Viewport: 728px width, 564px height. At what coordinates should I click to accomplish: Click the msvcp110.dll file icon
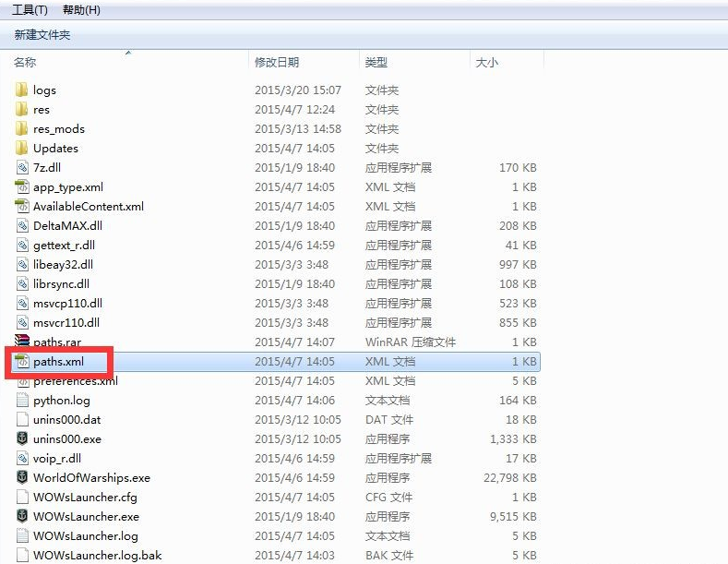[x=22, y=304]
